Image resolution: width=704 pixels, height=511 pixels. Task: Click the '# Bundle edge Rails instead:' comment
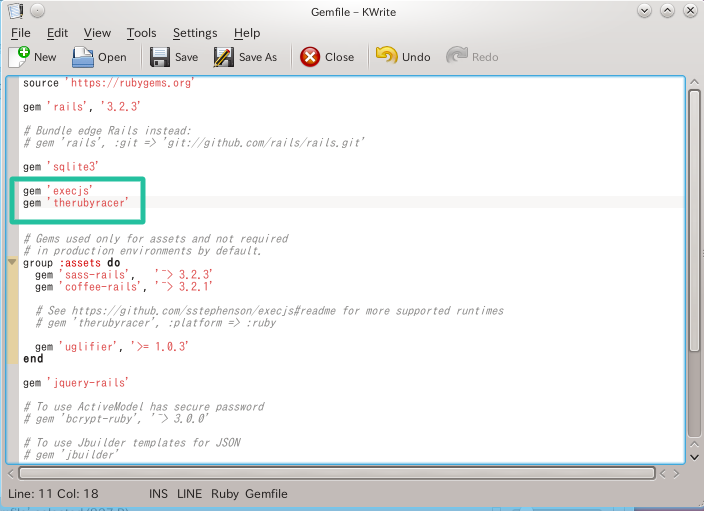107,131
